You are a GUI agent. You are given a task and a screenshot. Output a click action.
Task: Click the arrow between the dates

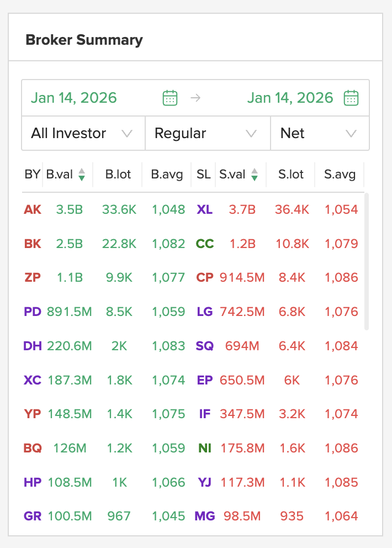pos(195,98)
